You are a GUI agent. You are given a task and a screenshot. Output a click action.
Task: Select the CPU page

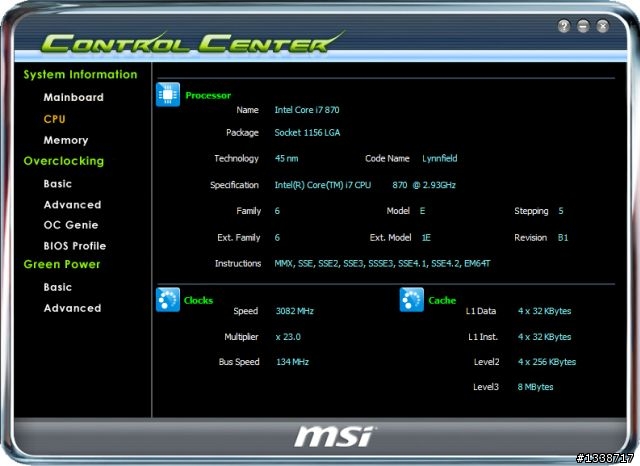54,119
